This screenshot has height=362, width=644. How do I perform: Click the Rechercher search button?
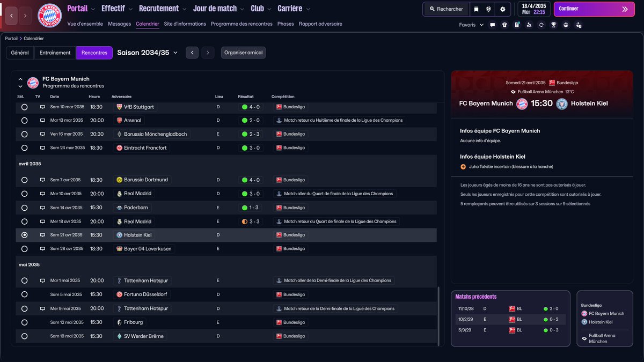click(445, 9)
